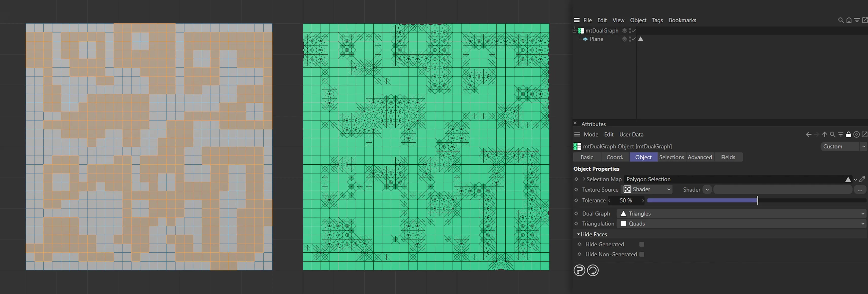Open the Shader texture pattern icon

pos(626,189)
